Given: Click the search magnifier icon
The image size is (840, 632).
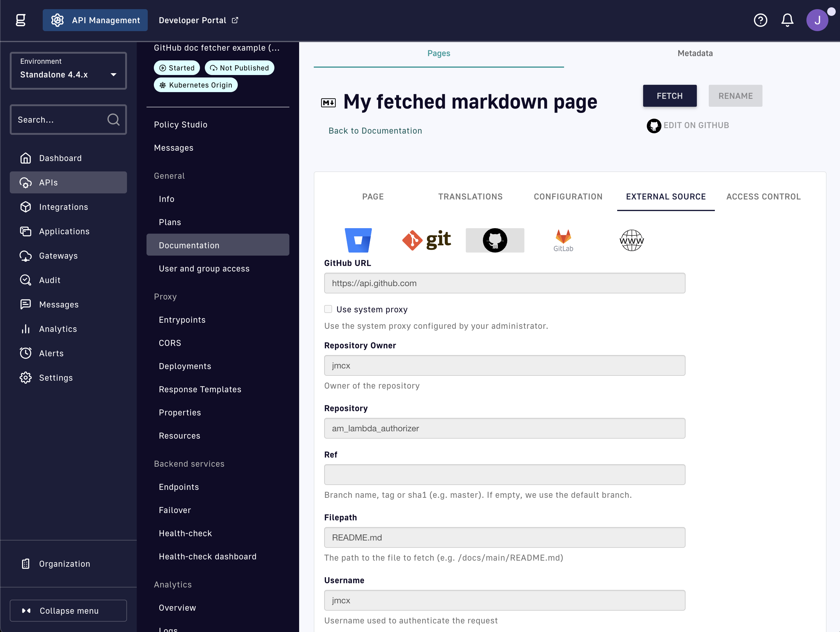Looking at the screenshot, I should tap(113, 120).
